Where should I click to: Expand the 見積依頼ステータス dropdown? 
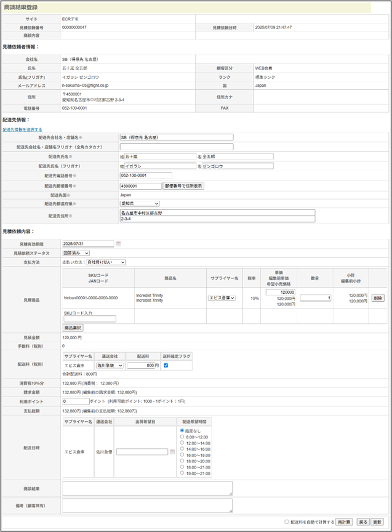[x=76, y=253]
